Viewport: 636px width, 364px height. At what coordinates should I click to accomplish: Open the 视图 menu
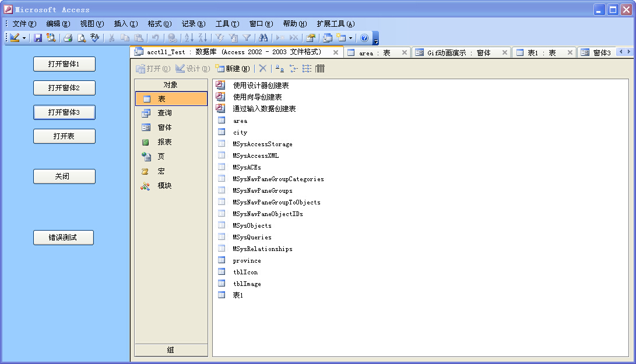point(92,24)
